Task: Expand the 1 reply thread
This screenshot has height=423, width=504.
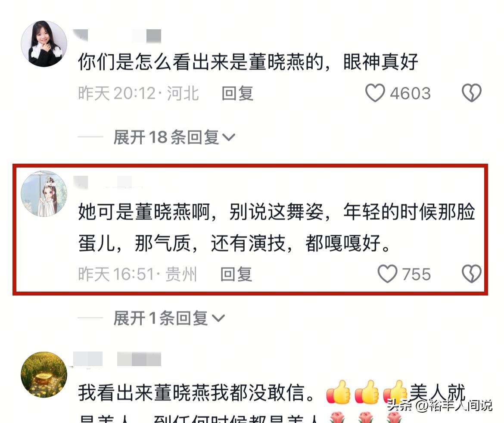Action: click(169, 318)
